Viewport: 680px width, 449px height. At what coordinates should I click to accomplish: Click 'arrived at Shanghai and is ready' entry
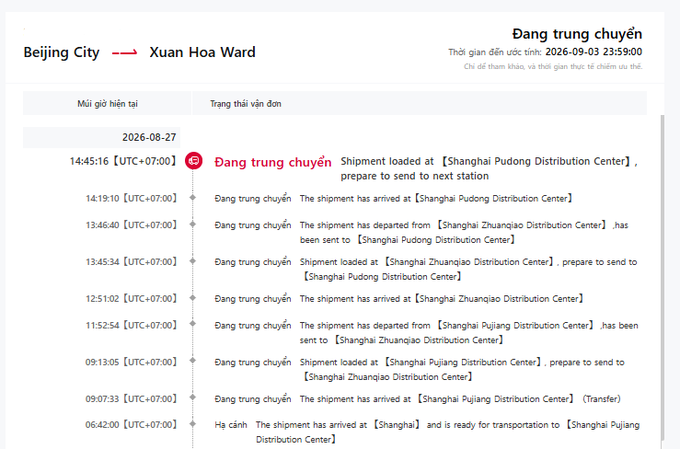(x=448, y=432)
